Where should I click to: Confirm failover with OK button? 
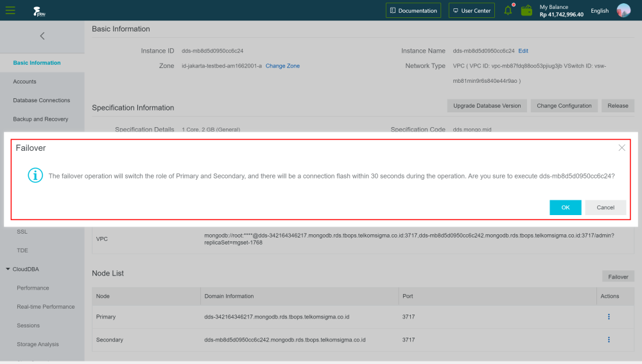click(566, 207)
